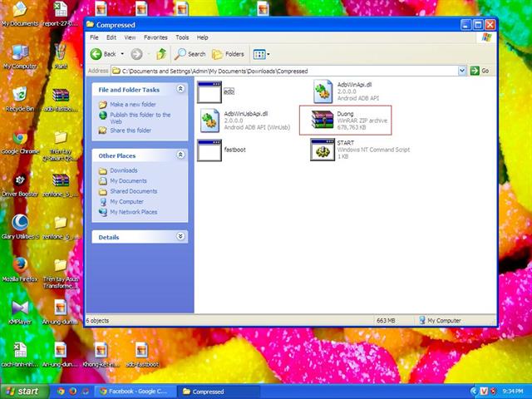532x399 pixels.
Task: Open the Search pane
Action: click(x=190, y=54)
